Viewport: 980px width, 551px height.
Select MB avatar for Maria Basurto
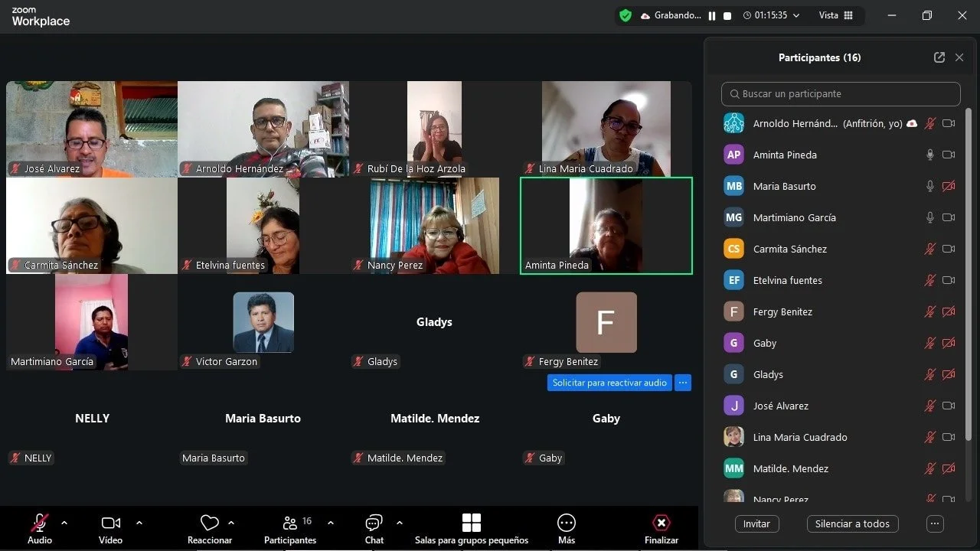pyautogui.click(x=733, y=186)
